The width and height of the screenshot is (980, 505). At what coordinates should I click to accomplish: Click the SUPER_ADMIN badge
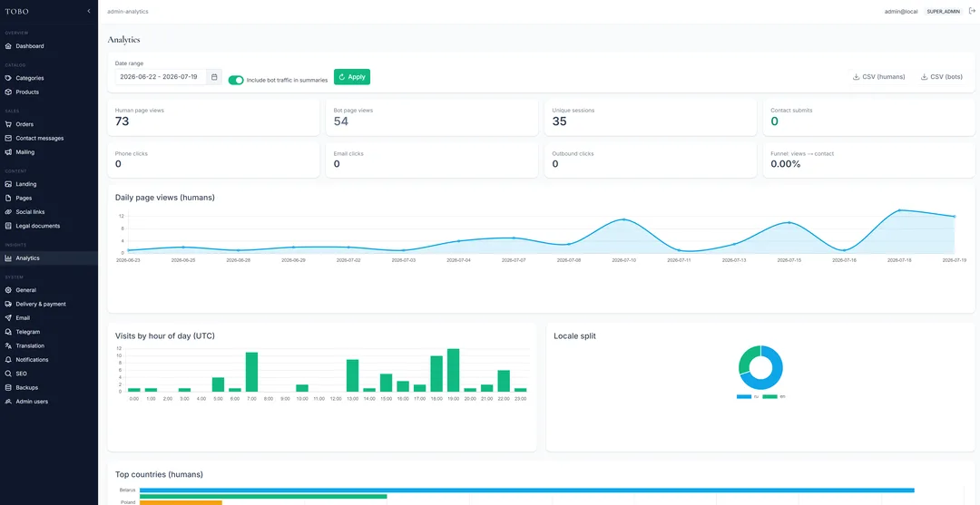click(x=943, y=11)
